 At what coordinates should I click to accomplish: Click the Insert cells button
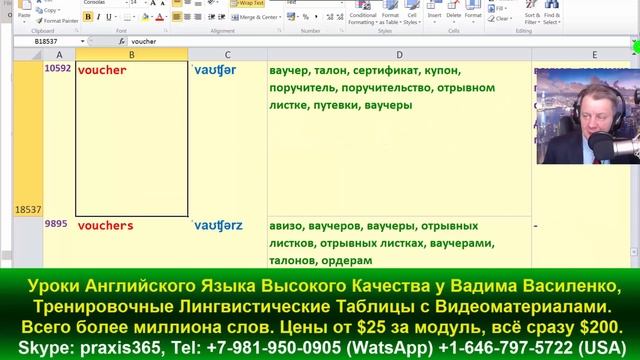click(434, 12)
